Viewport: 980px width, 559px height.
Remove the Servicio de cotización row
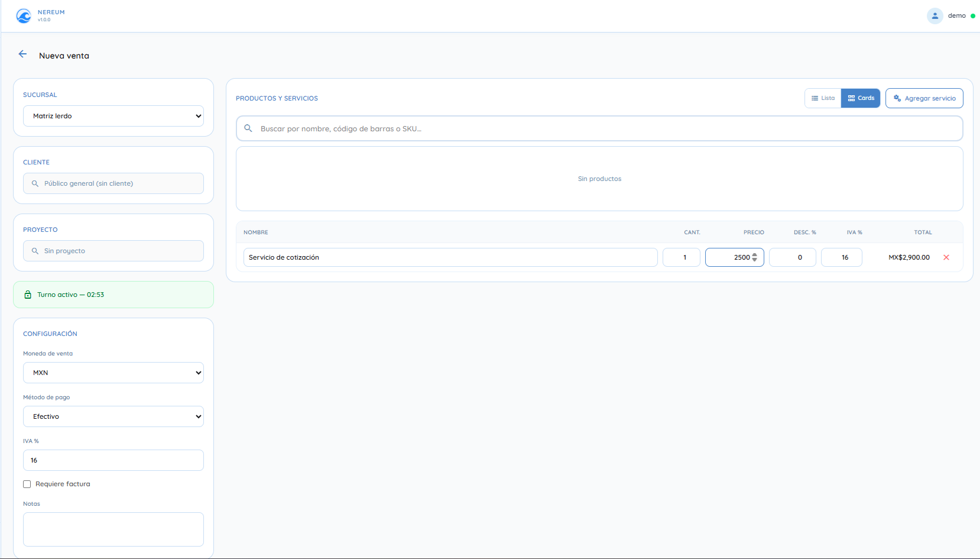pyautogui.click(x=946, y=257)
